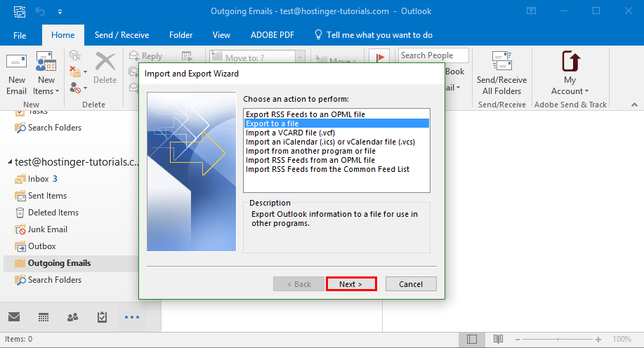Select Import from another program or file
This screenshot has height=348, width=644.
pyautogui.click(x=336, y=151)
